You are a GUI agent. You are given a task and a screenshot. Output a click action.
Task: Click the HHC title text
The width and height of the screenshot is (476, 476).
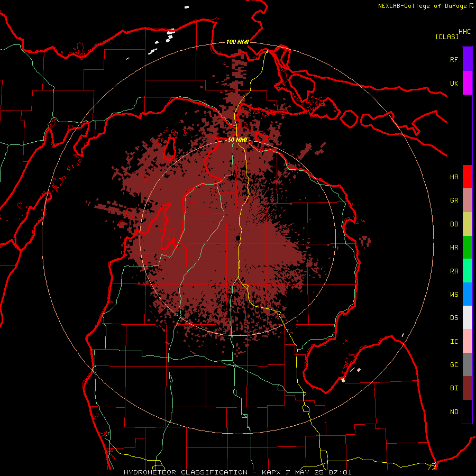(x=465, y=32)
